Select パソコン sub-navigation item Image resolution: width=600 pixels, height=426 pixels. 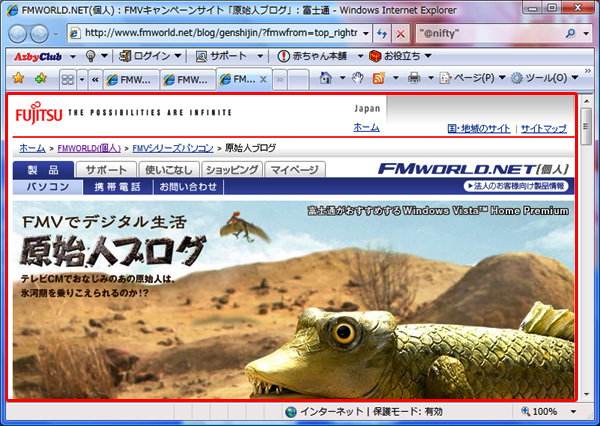tap(48, 187)
